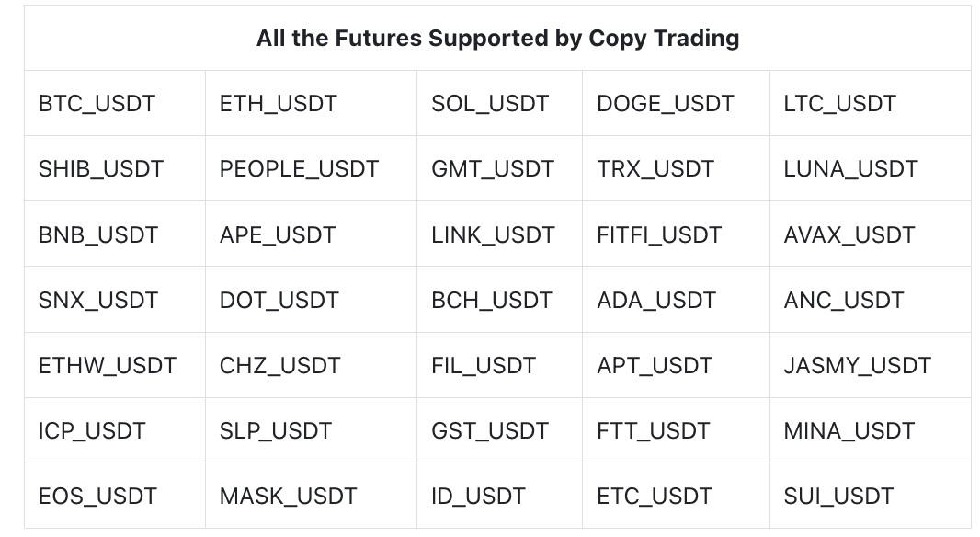Click the LTC_USDT entry
Screen dimensions: 980x537
pos(839,104)
